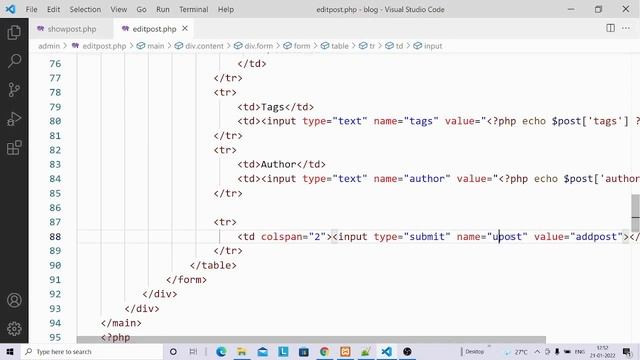Open the Windows Start menu

click(10, 351)
